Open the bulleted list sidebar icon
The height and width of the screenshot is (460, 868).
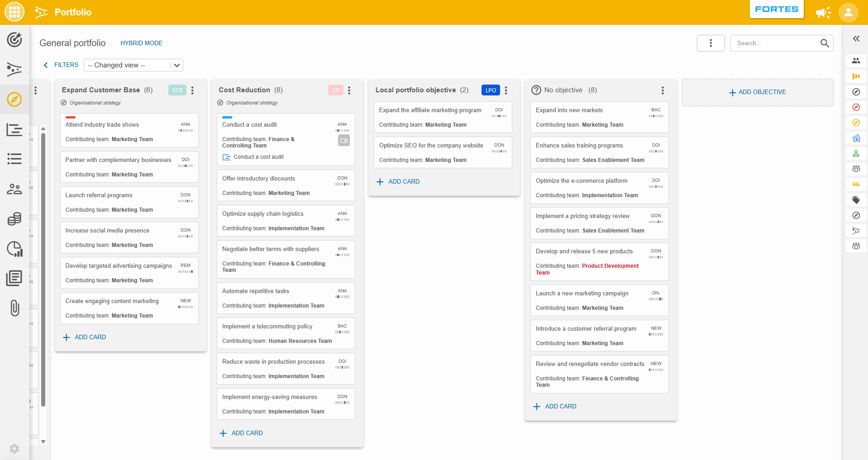pyautogui.click(x=14, y=159)
